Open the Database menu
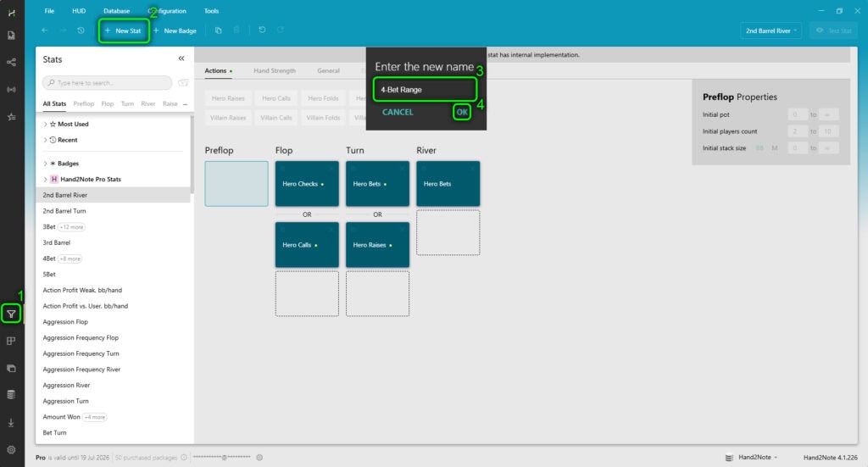Screen dimensions: 868x467 [116, 11]
